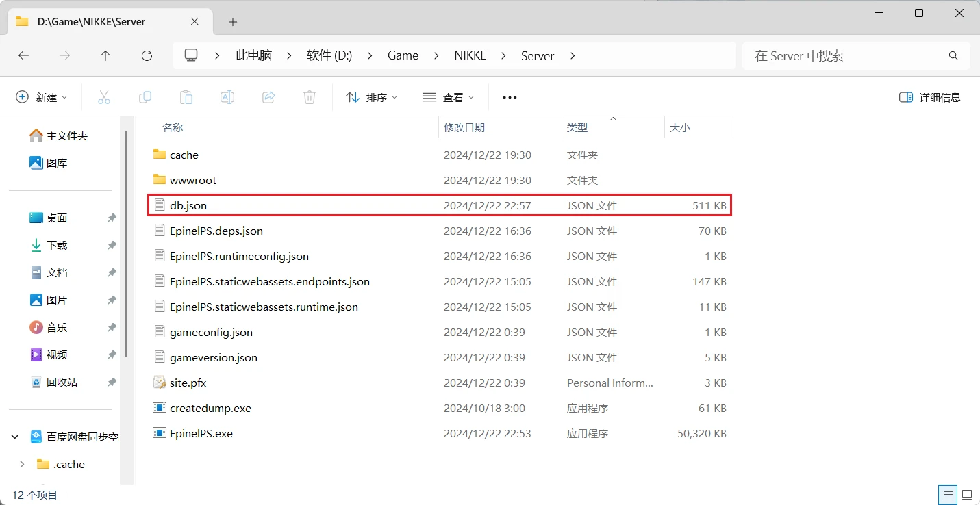
Task: Select the Cut icon in the toolbar
Action: (104, 96)
